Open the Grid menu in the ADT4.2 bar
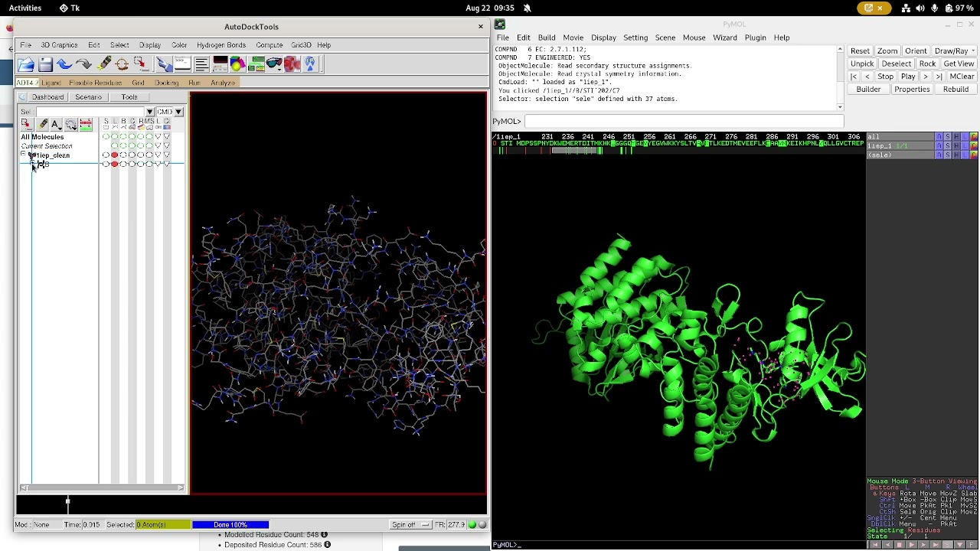The height and width of the screenshot is (551, 980). pyautogui.click(x=138, y=83)
